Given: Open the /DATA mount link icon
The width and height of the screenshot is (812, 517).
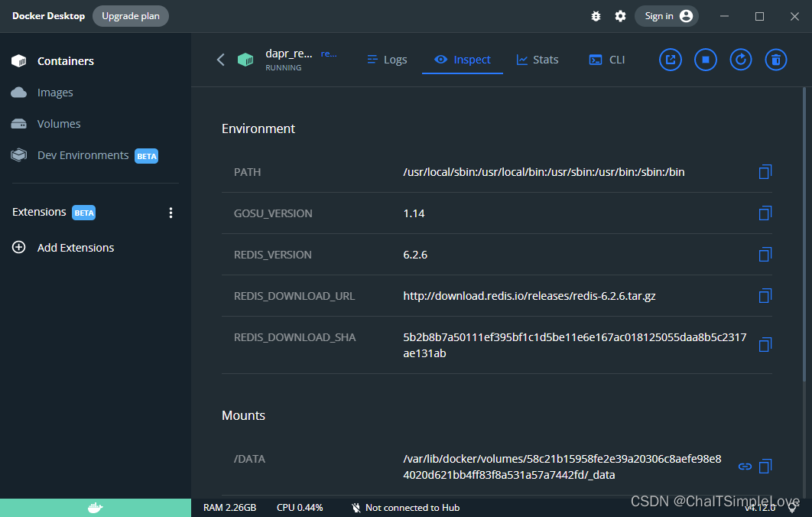Looking at the screenshot, I should [x=745, y=467].
